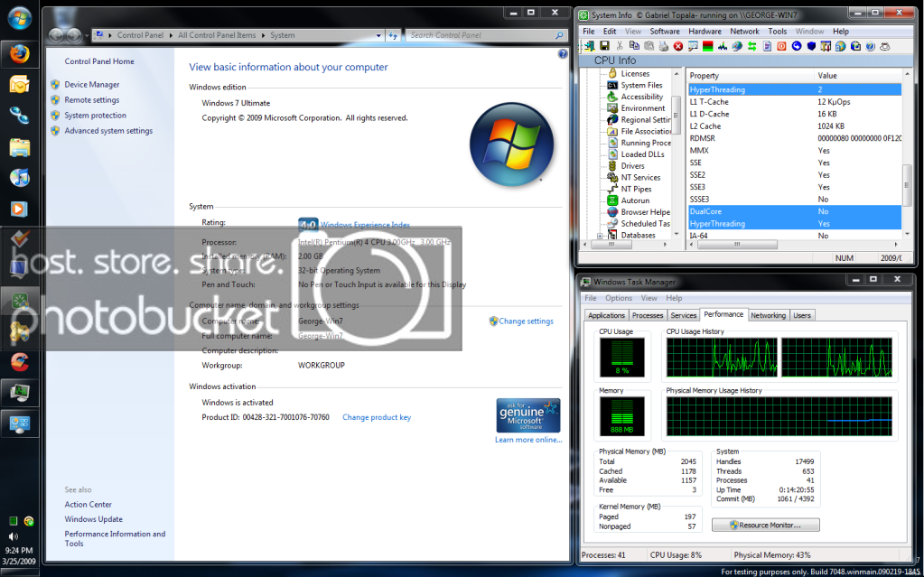Click the printer icon in System Info toolbar
Image resolution: width=924 pixels, height=577 pixels.
tap(664, 46)
